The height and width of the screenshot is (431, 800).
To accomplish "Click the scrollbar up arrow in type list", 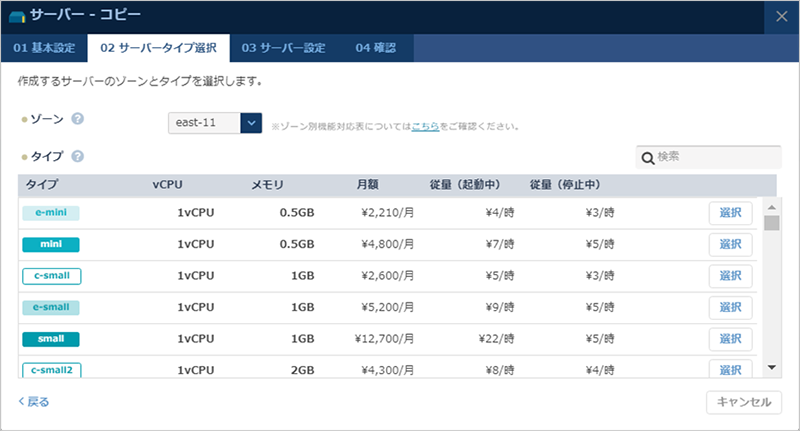I will click(x=771, y=205).
